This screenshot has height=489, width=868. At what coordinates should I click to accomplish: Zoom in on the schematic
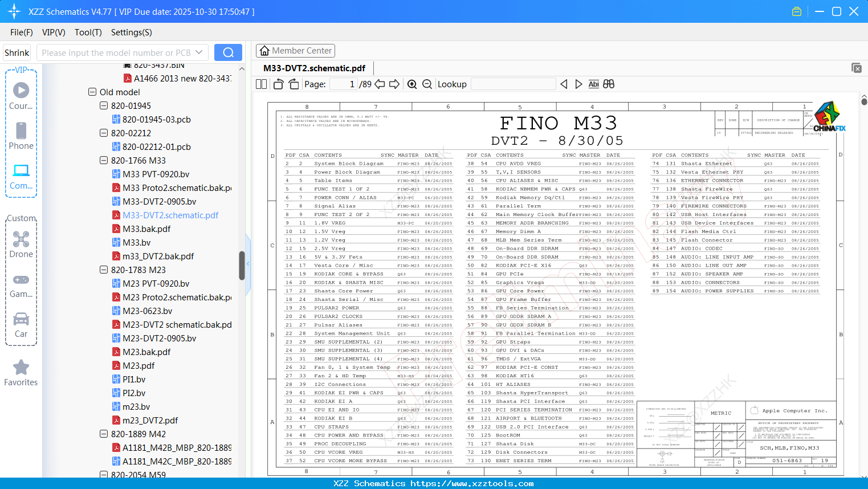[x=412, y=84]
